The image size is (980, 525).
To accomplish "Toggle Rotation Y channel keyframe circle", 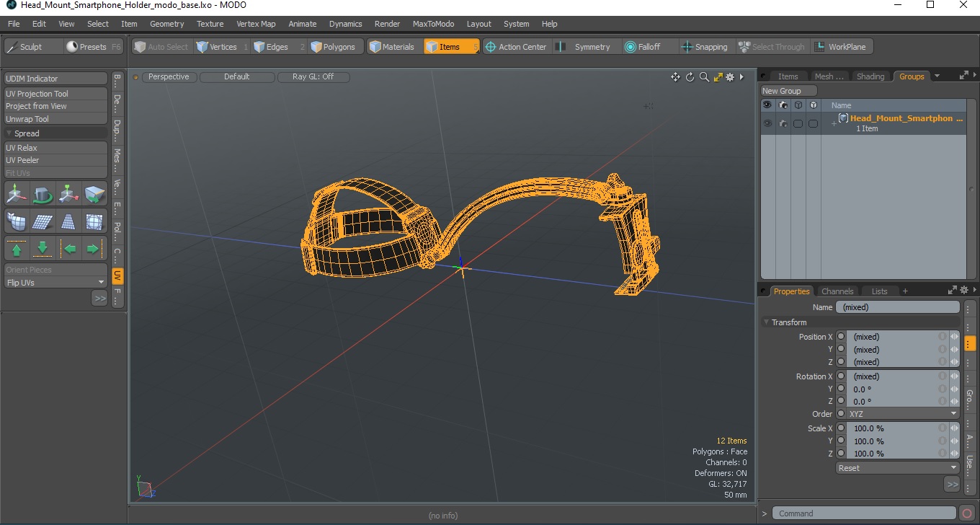I will (841, 389).
